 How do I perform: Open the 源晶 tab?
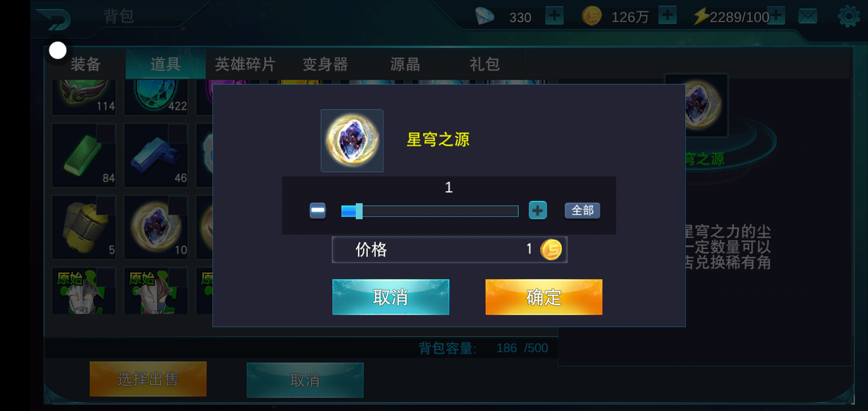[405, 64]
